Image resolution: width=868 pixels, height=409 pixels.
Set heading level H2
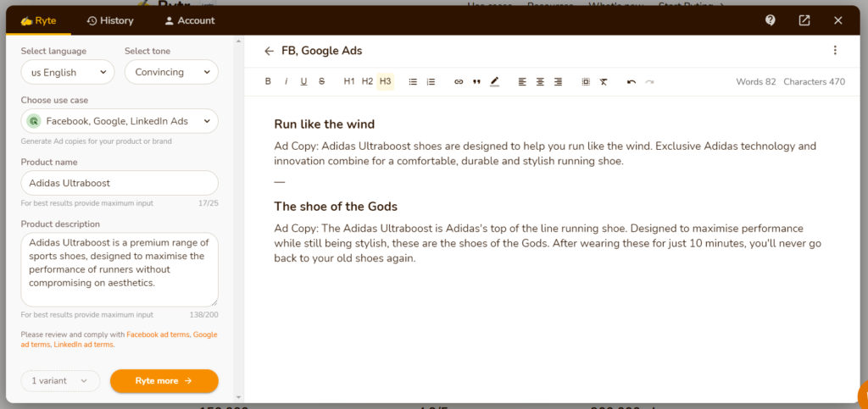[x=367, y=82]
